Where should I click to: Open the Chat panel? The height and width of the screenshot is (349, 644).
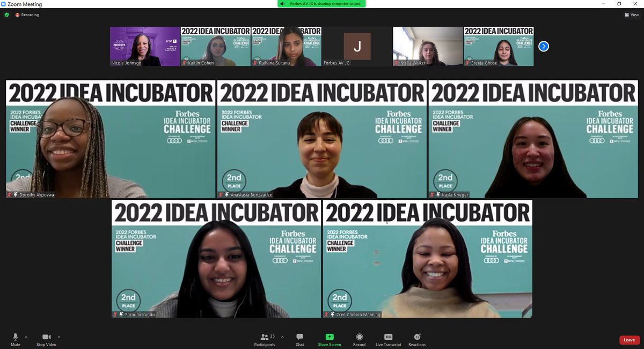(299, 339)
